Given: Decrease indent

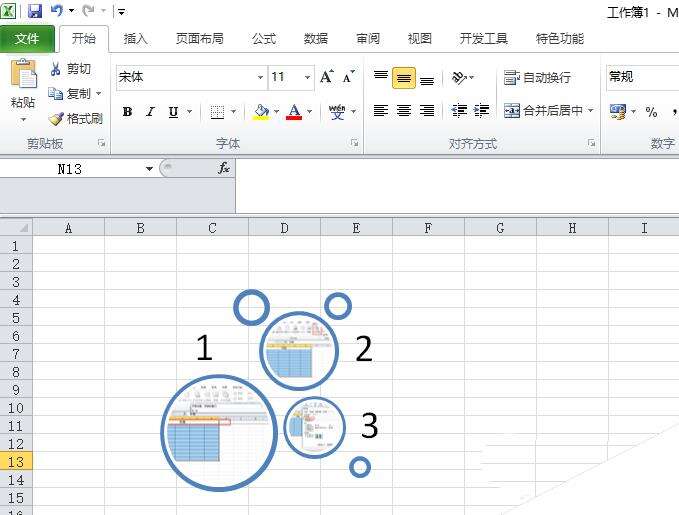Looking at the screenshot, I should [x=459, y=111].
